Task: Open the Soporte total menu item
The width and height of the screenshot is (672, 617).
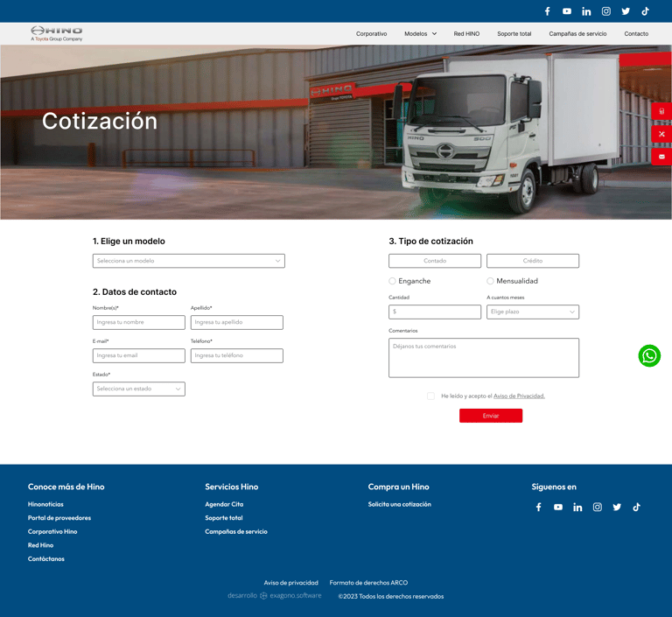Action: (514, 34)
